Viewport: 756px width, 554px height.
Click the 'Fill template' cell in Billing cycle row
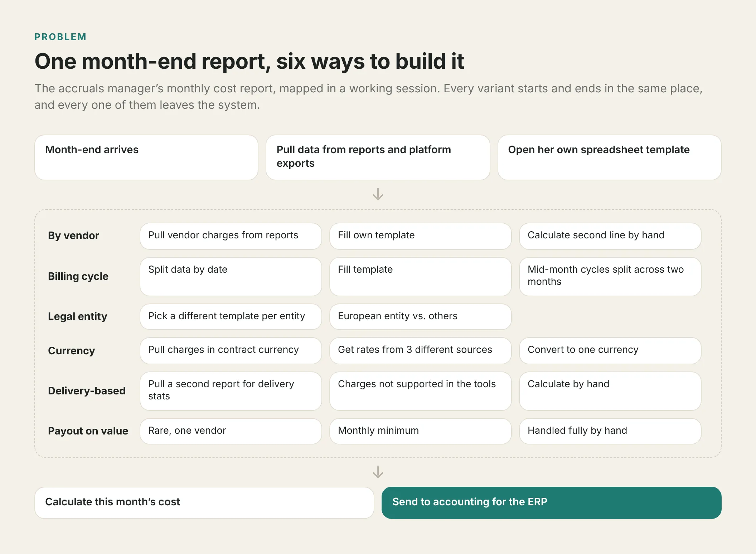click(420, 277)
